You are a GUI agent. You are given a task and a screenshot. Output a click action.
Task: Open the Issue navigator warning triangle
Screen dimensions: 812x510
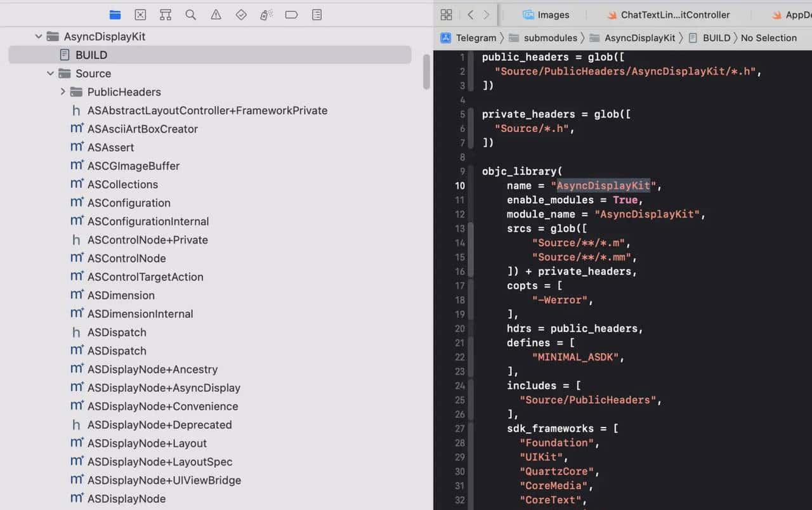click(216, 15)
